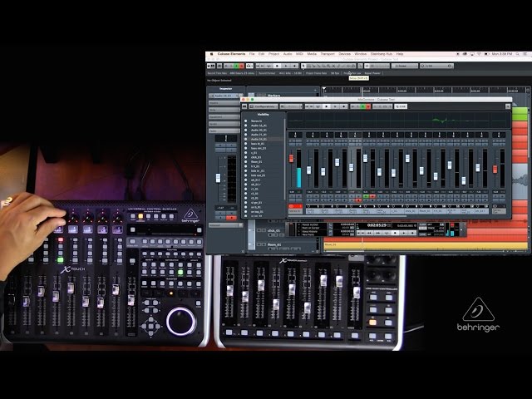Click Record on the floating transport panel
This screenshot has height=399, width=532.
(x=412, y=233)
